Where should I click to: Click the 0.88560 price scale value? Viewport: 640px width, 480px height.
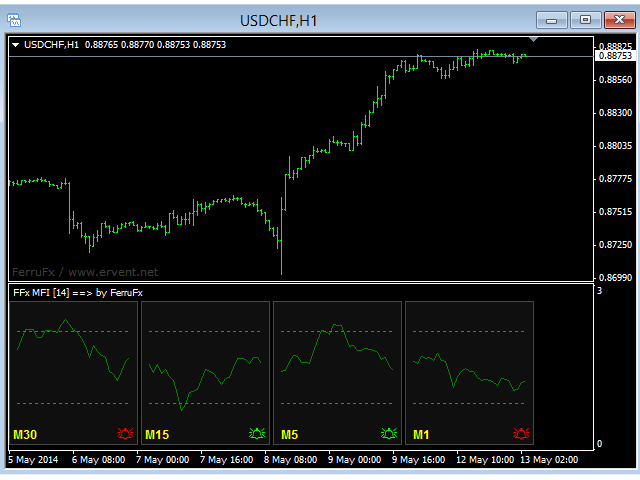click(x=616, y=80)
